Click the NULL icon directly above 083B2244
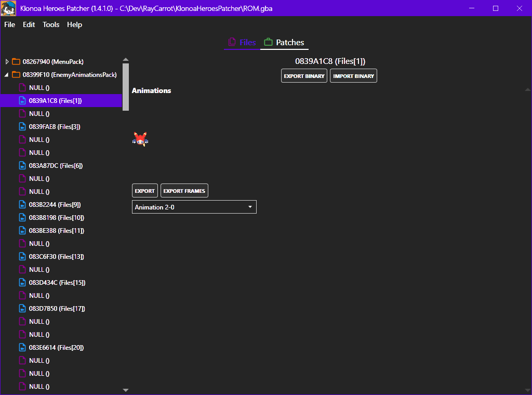This screenshot has height=395, width=532. pos(22,192)
